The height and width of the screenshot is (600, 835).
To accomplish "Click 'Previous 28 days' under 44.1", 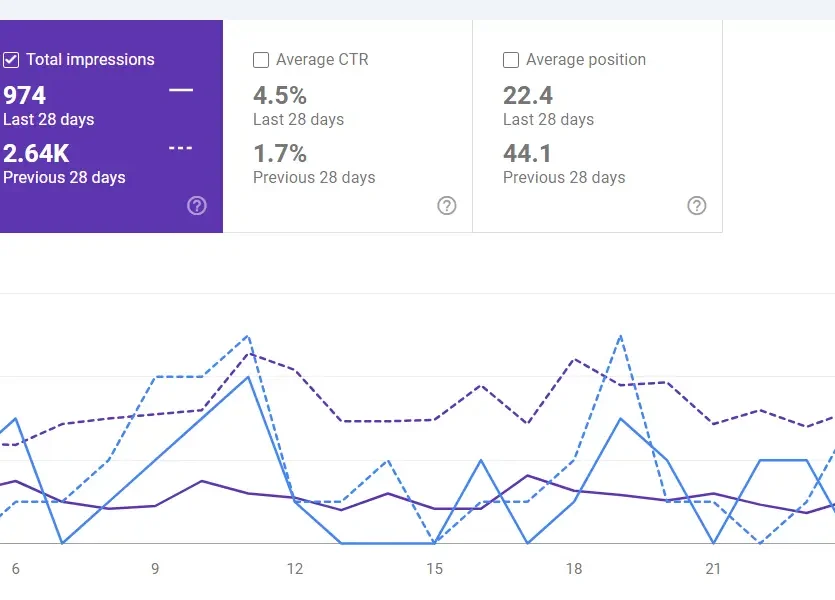I will [564, 177].
